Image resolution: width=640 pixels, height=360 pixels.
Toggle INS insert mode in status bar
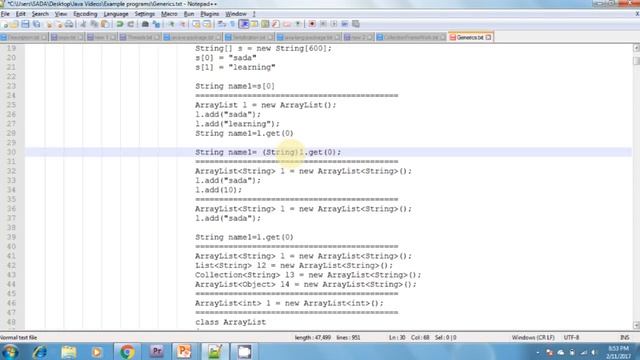tap(624, 338)
